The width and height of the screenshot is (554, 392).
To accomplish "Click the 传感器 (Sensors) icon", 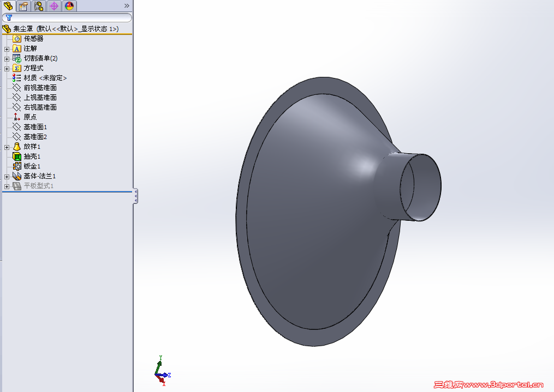I will coord(16,39).
